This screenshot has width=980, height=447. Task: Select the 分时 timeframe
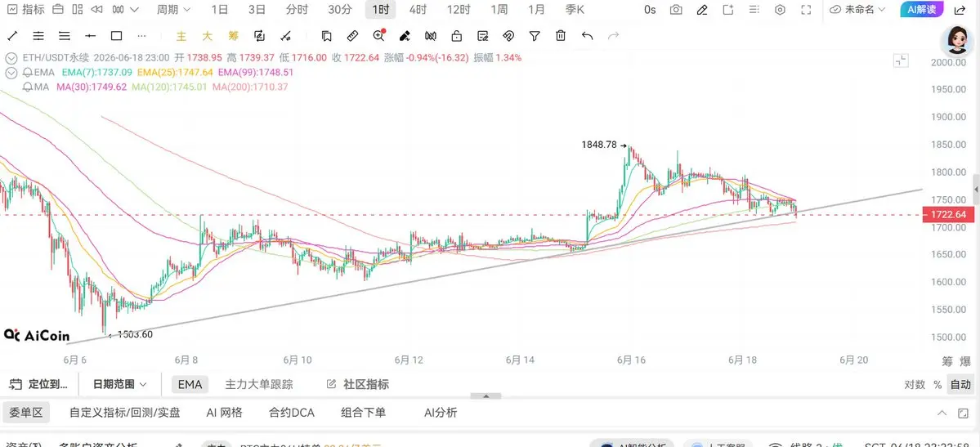pos(297,9)
